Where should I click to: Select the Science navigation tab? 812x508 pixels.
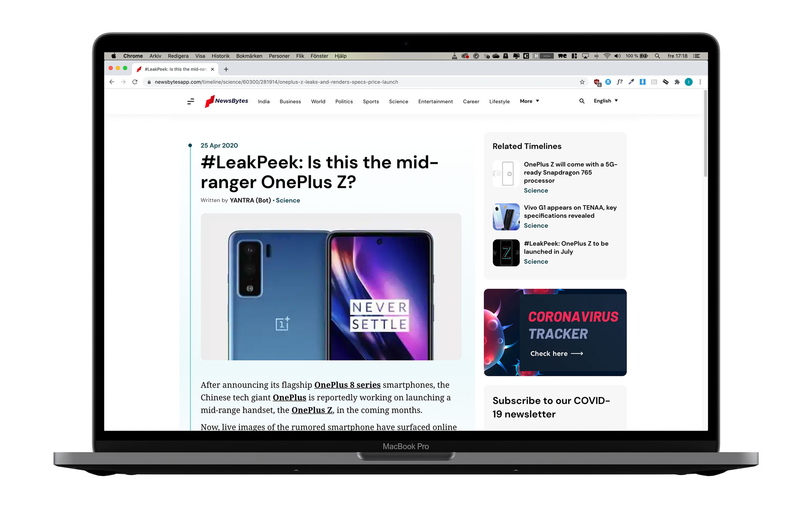point(398,102)
